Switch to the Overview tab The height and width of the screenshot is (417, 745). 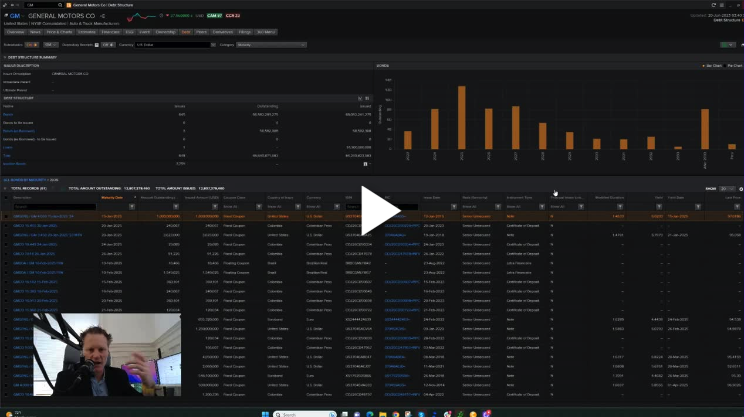15,32
